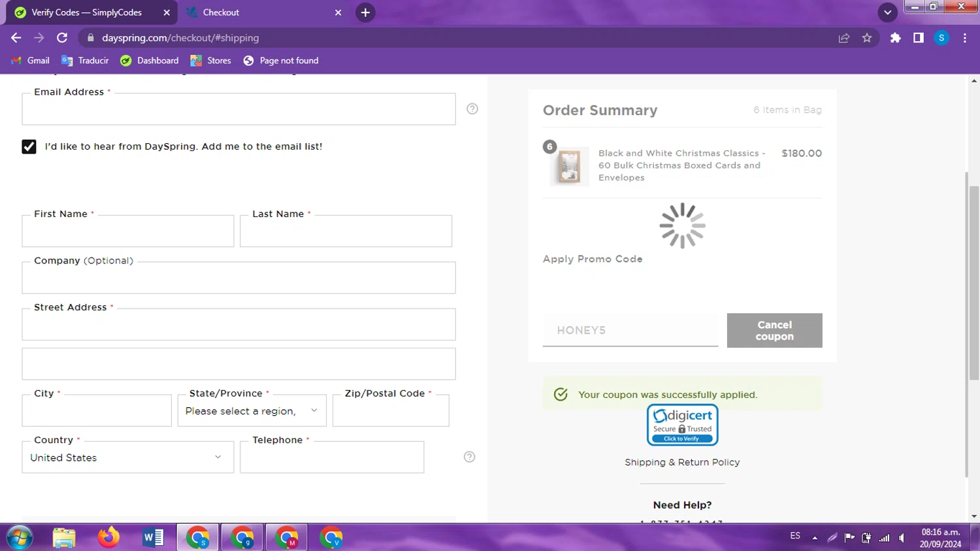Open the Traducir bookmark
This screenshot has height=551, width=980.
click(86, 60)
